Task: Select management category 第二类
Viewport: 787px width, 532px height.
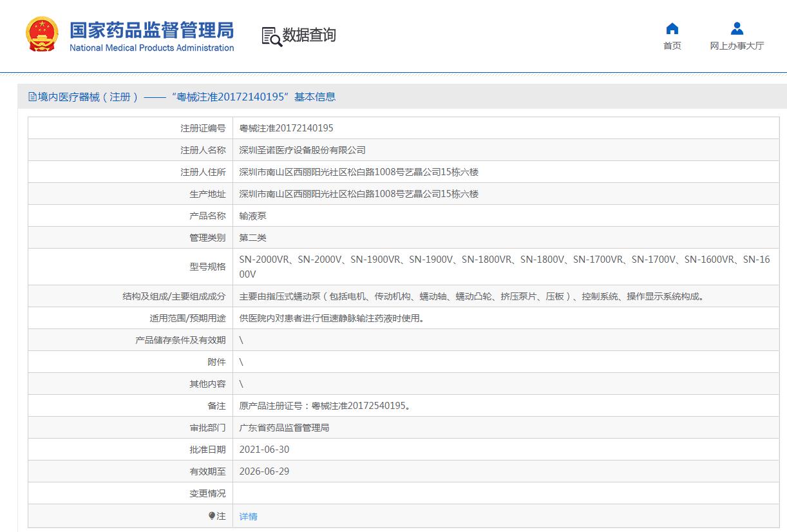Action: pyautogui.click(x=253, y=238)
